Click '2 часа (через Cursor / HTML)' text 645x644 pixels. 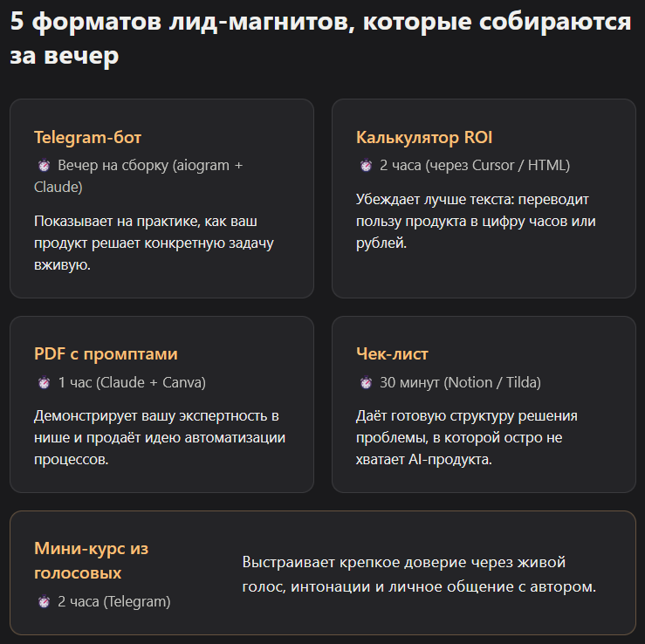[x=475, y=165]
